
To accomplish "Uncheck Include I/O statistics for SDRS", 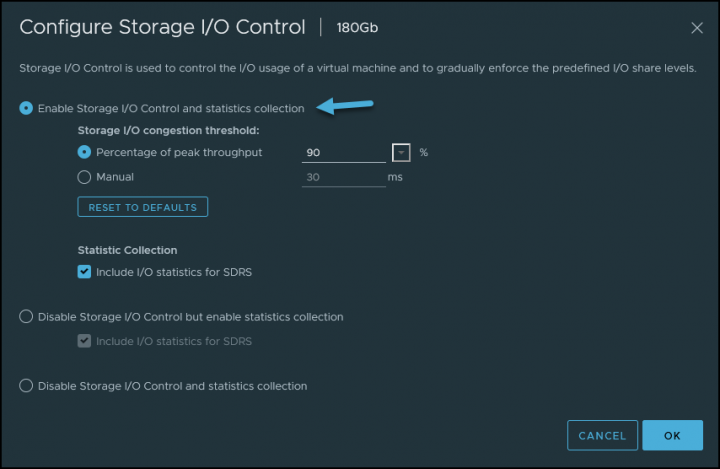I will coord(84,272).
